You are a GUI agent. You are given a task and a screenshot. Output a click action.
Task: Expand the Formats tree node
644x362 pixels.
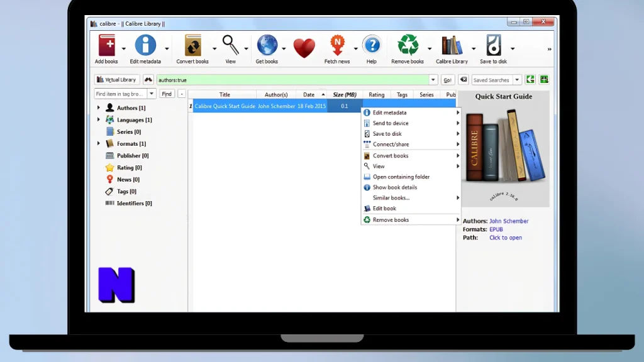pos(99,143)
